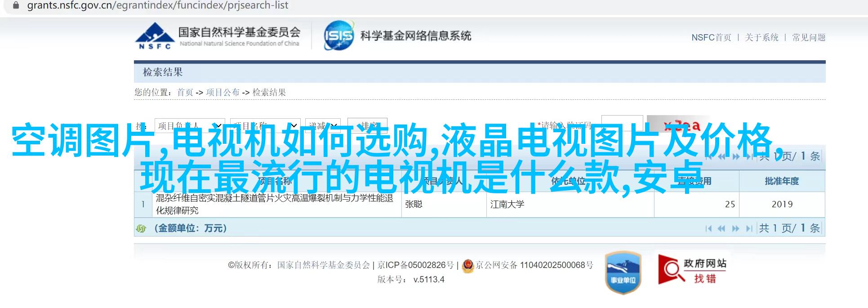Screen dimensions: 868x308
Task: Click the green refresh icon beside 金额单位
Action: tap(141, 228)
